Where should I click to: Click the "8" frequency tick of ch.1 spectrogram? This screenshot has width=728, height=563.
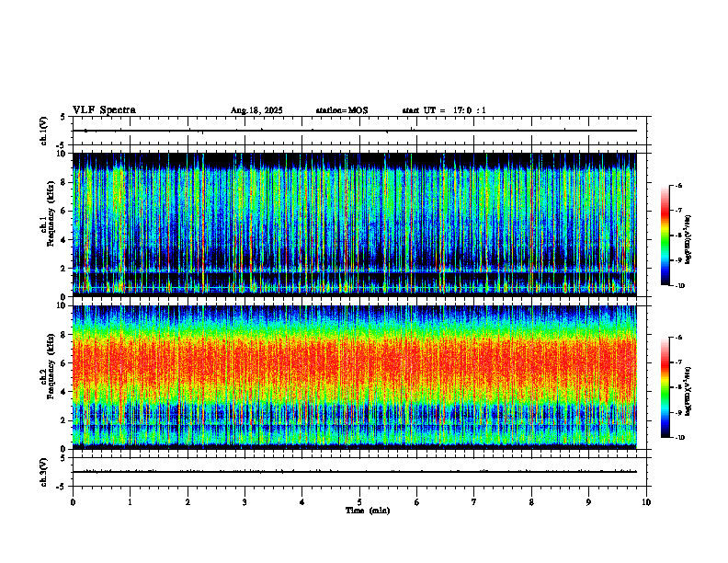coord(64,182)
